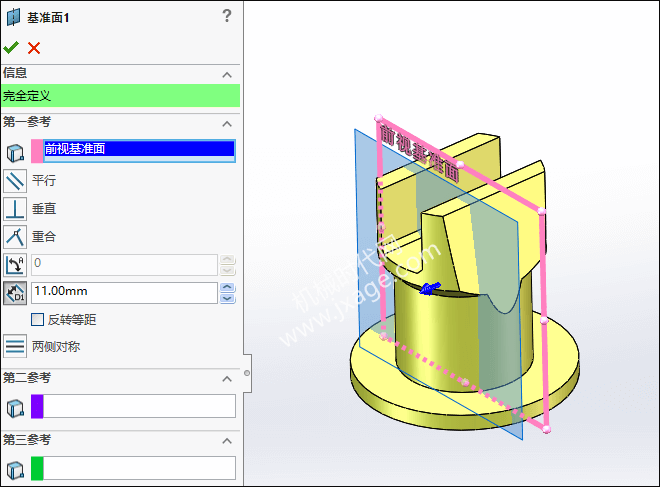This screenshot has height=487, width=660.
Task: Click the 11.00mm offset distance field
Action: click(124, 293)
